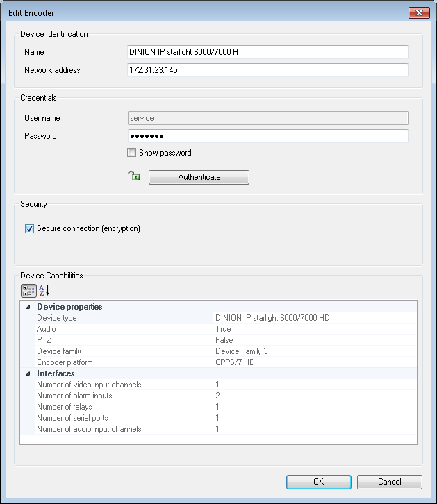
Task: Collapse the Interfaces group
Action: [x=28, y=373]
